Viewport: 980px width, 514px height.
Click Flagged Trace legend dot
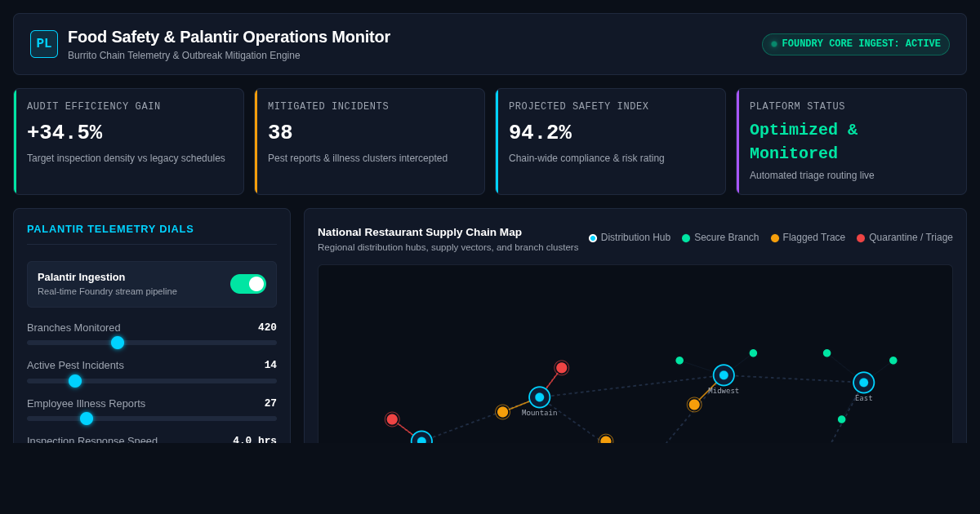(775, 238)
